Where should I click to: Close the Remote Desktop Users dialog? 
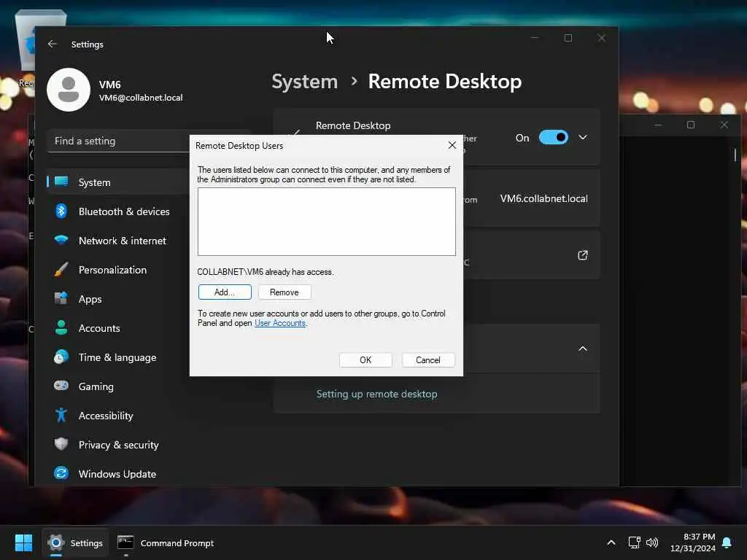click(x=452, y=145)
